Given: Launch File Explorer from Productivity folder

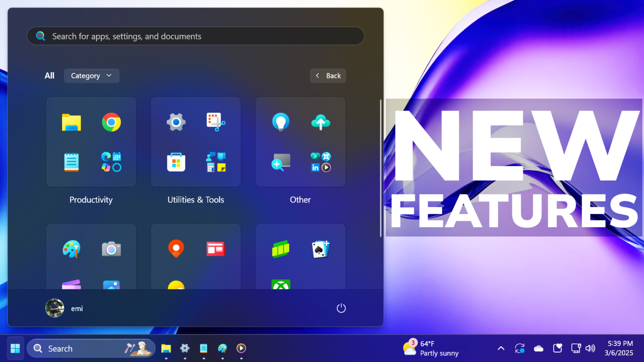Looking at the screenshot, I should [x=71, y=122].
